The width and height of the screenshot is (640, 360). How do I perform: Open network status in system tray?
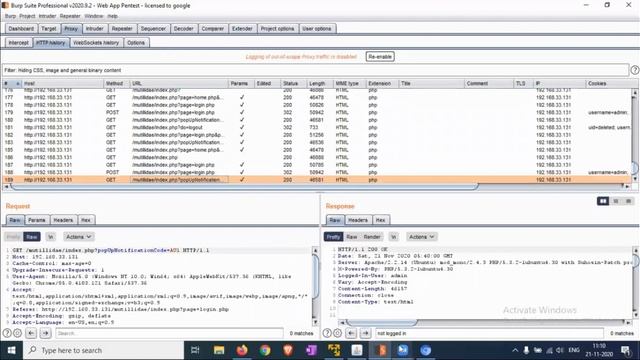point(549,350)
